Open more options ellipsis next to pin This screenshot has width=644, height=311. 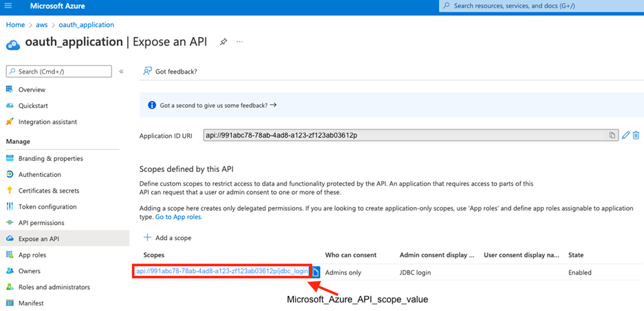point(240,42)
